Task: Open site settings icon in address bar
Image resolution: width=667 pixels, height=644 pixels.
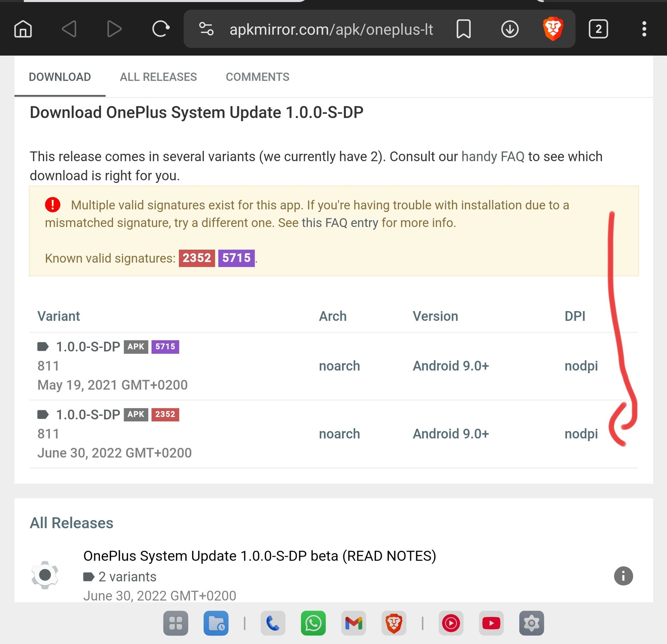Action: click(206, 29)
